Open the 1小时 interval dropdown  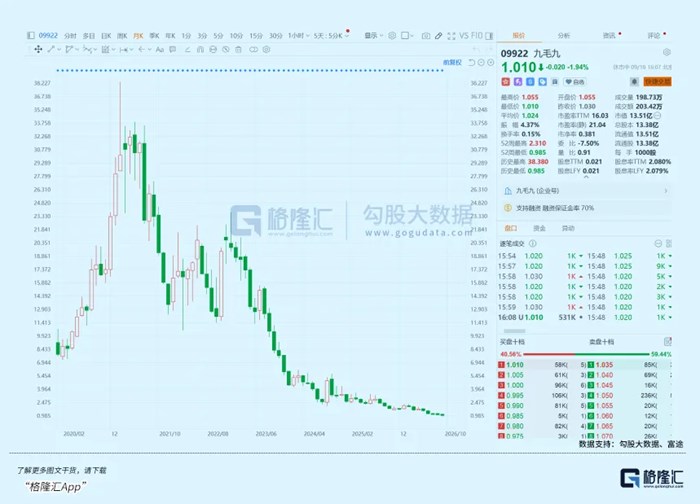tap(298, 36)
